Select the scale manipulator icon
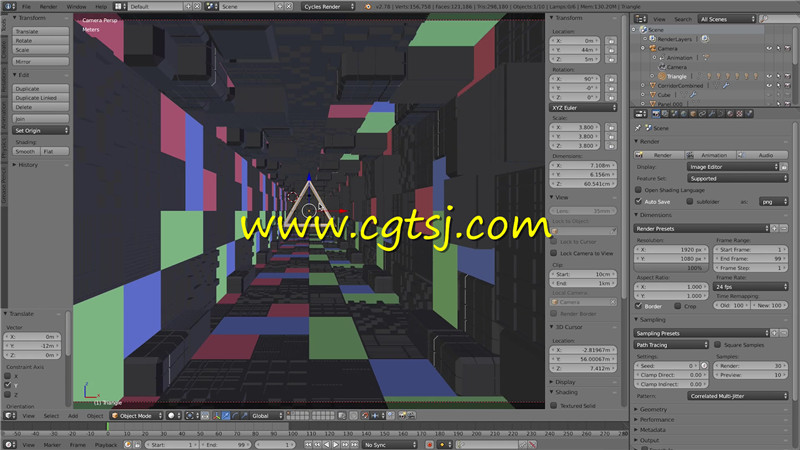Image resolution: width=800 pixels, height=450 pixels. coord(244,415)
